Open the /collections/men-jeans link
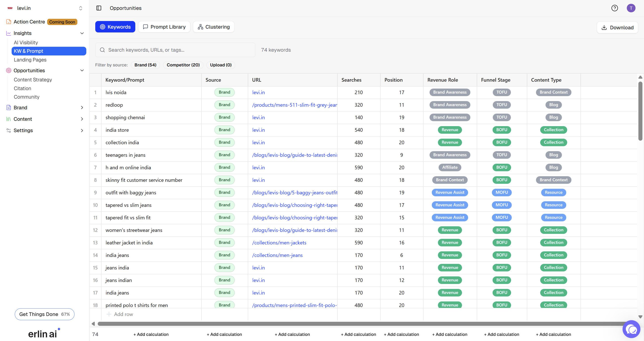 pyautogui.click(x=278, y=255)
